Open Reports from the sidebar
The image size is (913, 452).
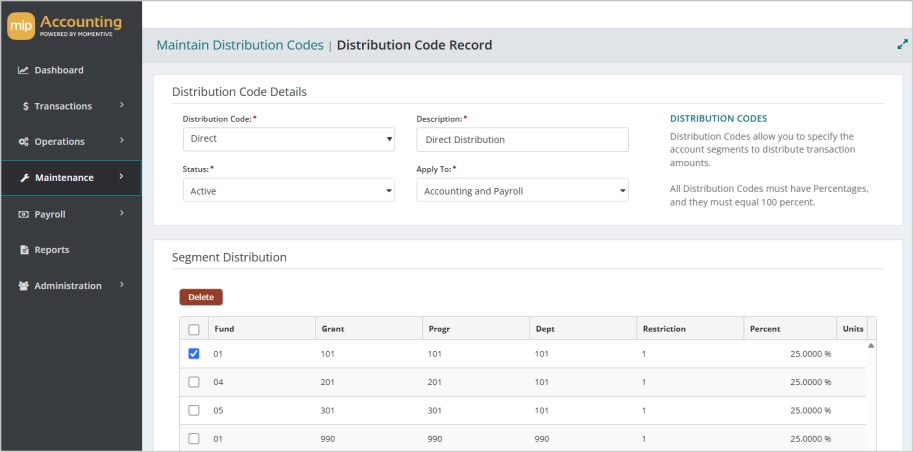pyautogui.click(x=71, y=250)
